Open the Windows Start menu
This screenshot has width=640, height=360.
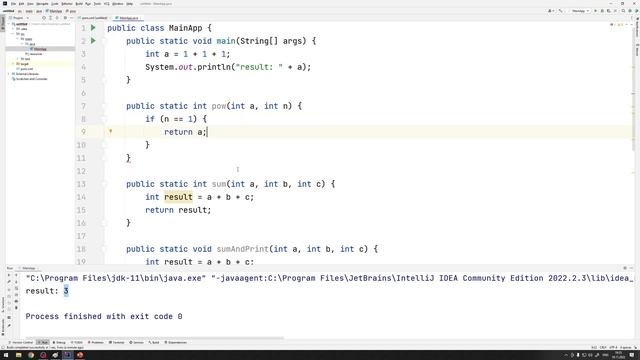(x=6, y=355)
